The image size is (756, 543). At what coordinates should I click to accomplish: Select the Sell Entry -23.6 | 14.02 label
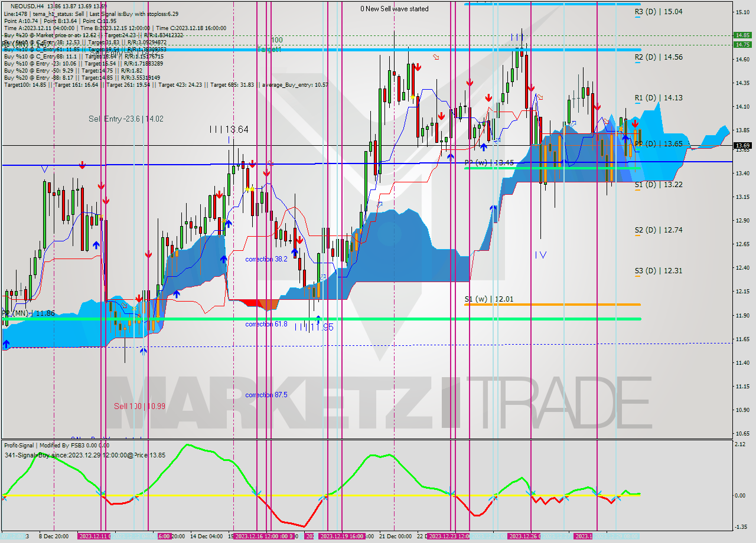coord(126,119)
